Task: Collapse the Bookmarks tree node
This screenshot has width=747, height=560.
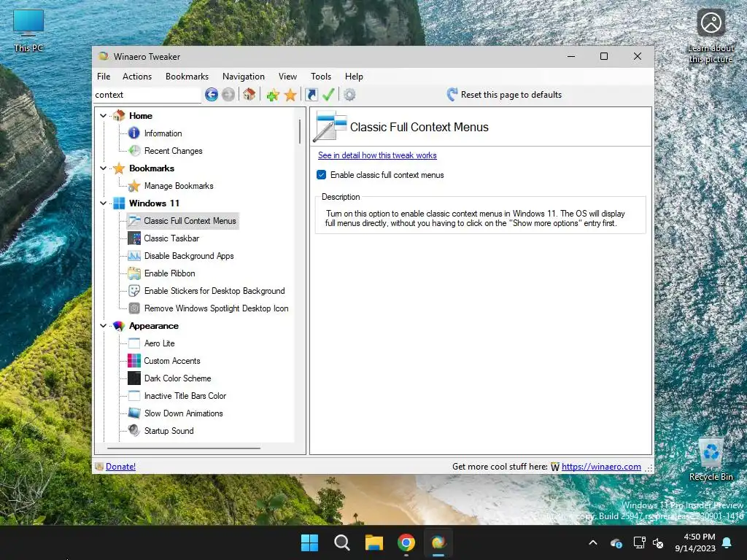Action: click(x=103, y=168)
